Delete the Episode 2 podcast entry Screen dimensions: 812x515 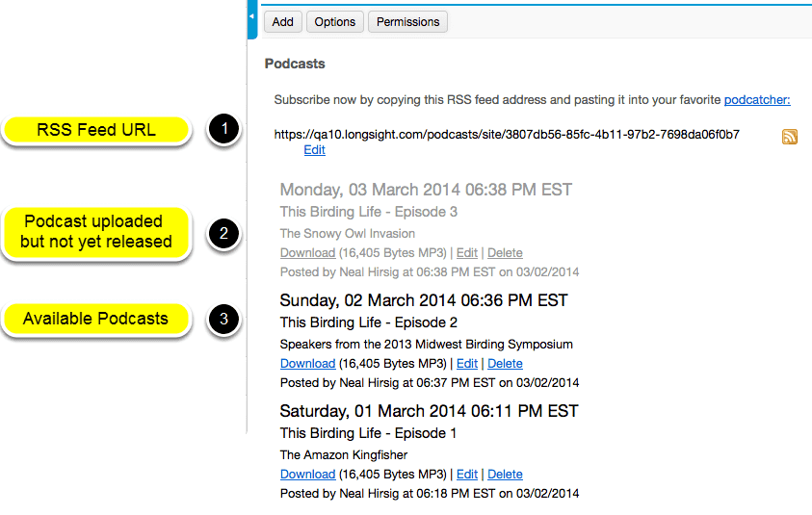tap(505, 364)
